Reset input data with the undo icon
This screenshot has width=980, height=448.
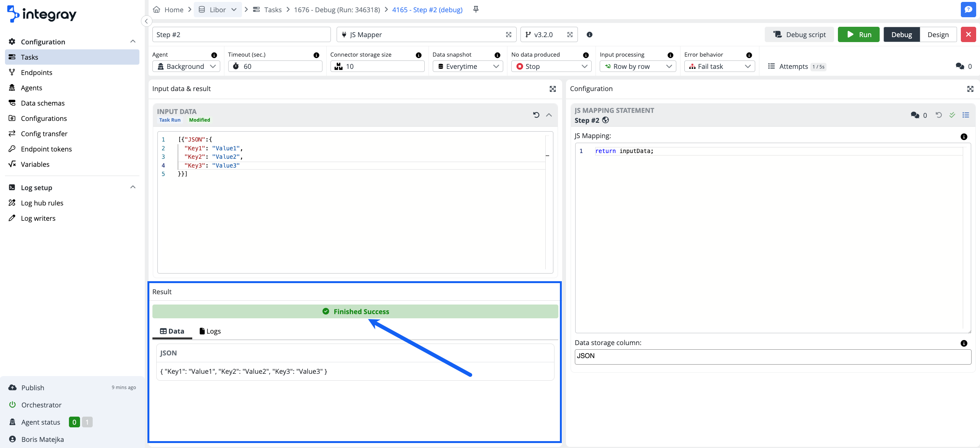[x=536, y=115]
